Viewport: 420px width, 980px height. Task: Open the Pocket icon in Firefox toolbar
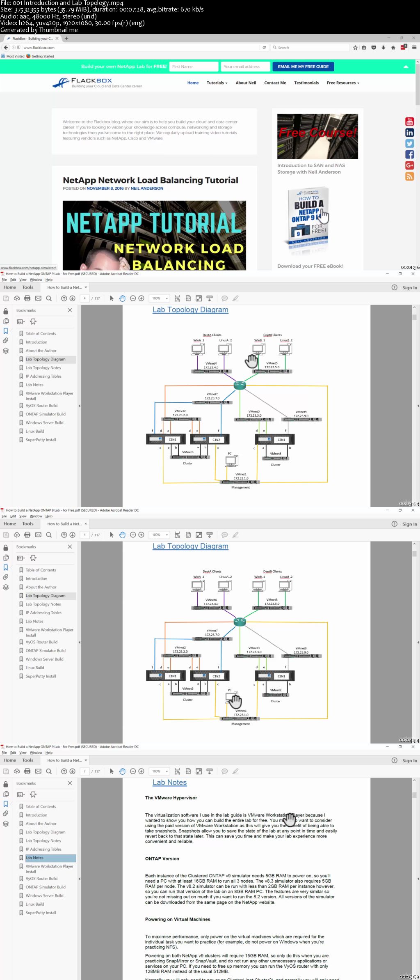click(374, 48)
